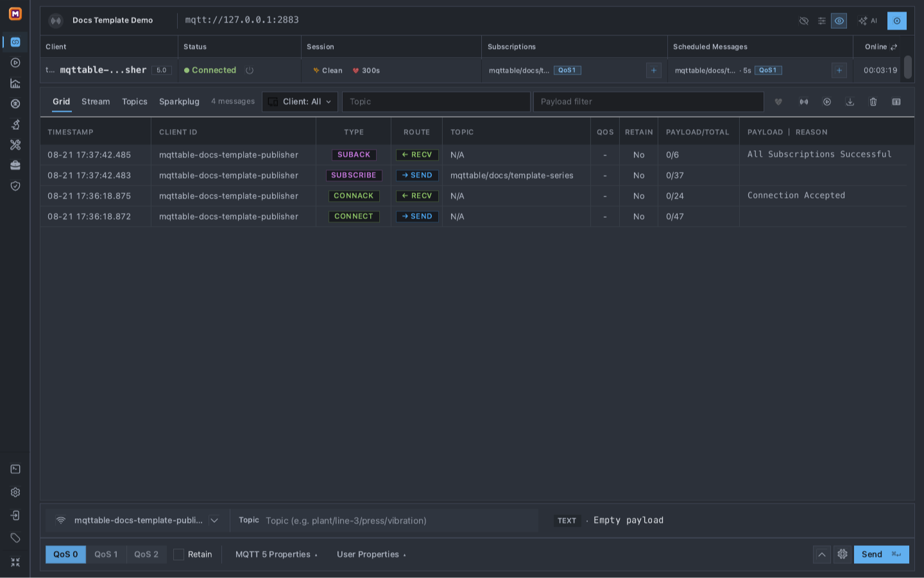Click the Send button
This screenshot has width=924, height=578.
881,554
